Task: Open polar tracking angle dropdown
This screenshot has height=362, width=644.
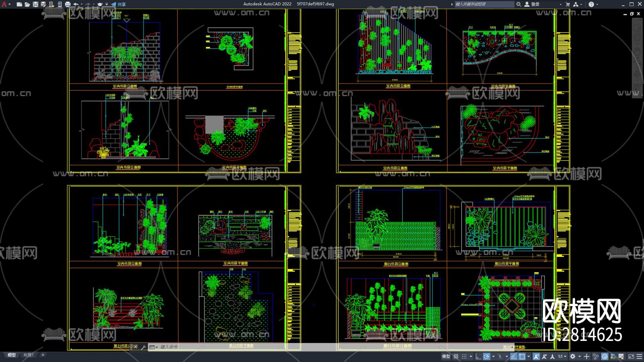Action: point(493,357)
